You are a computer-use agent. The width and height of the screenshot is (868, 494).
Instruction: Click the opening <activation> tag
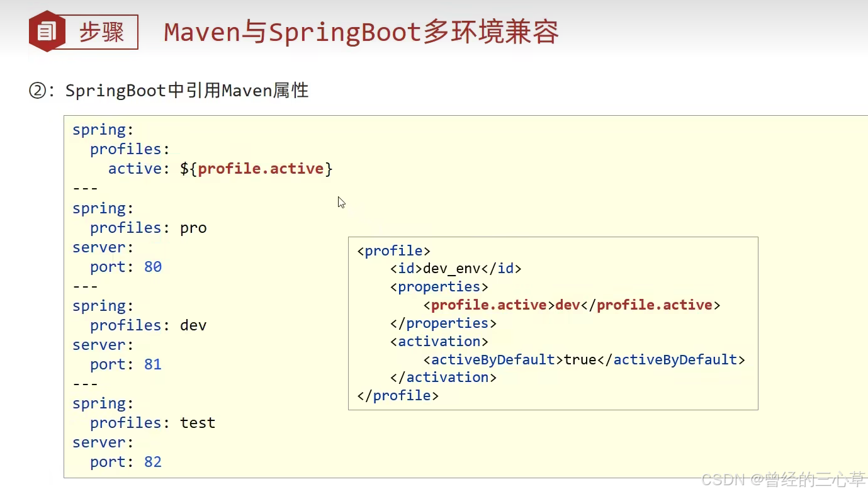click(x=439, y=342)
